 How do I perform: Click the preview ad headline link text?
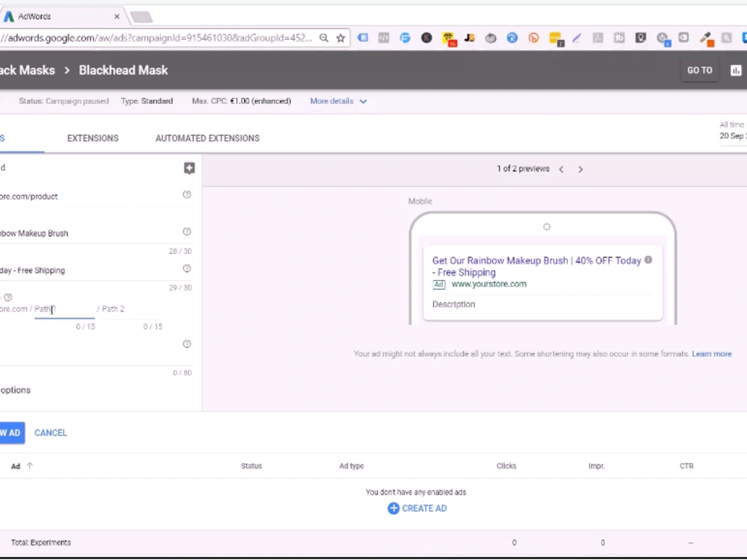[536, 267]
